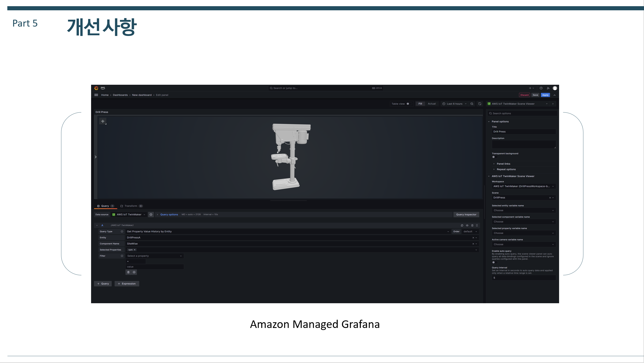Go to Dashboards breadcrumb

coord(120,95)
